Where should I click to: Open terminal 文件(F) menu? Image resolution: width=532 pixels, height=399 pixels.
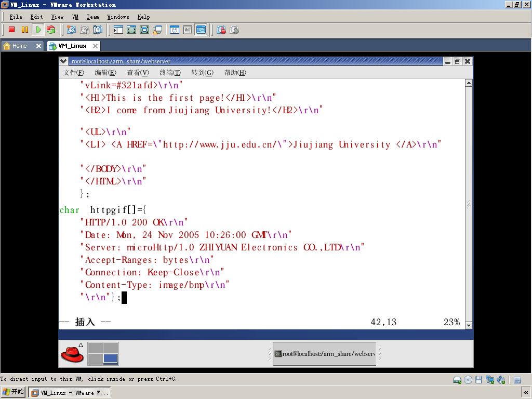pyautogui.click(x=74, y=73)
